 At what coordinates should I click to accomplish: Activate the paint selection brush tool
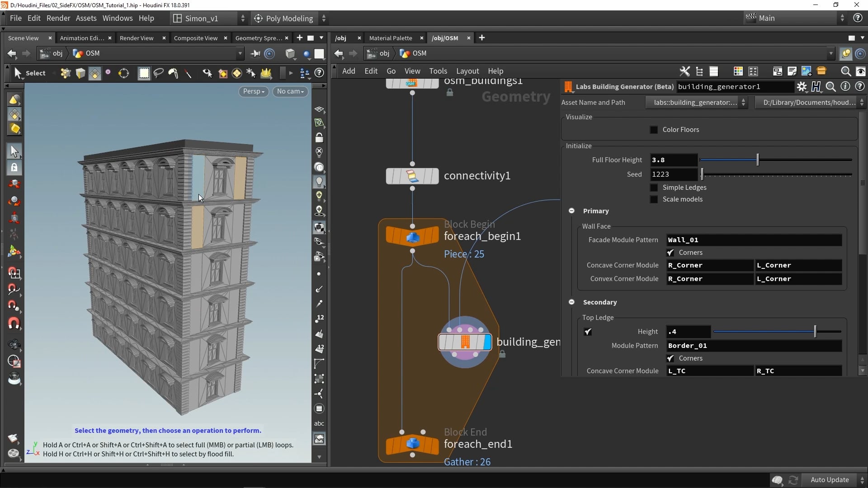click(x=174, y=73)
